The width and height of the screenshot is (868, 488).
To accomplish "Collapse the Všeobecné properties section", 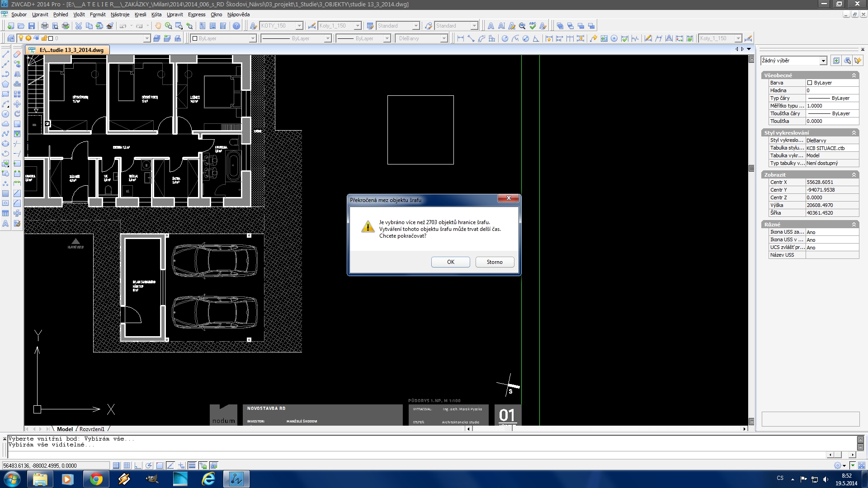I will click(854, 75).
